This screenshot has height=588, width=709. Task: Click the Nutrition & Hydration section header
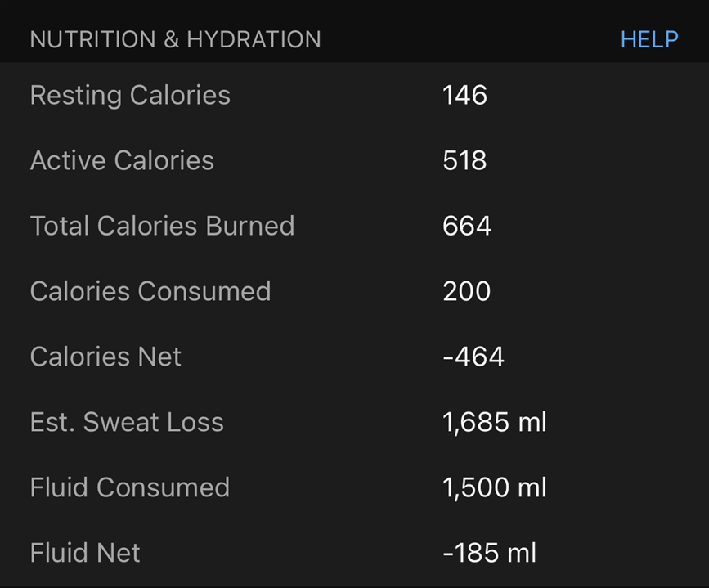[x=175, y=39]
